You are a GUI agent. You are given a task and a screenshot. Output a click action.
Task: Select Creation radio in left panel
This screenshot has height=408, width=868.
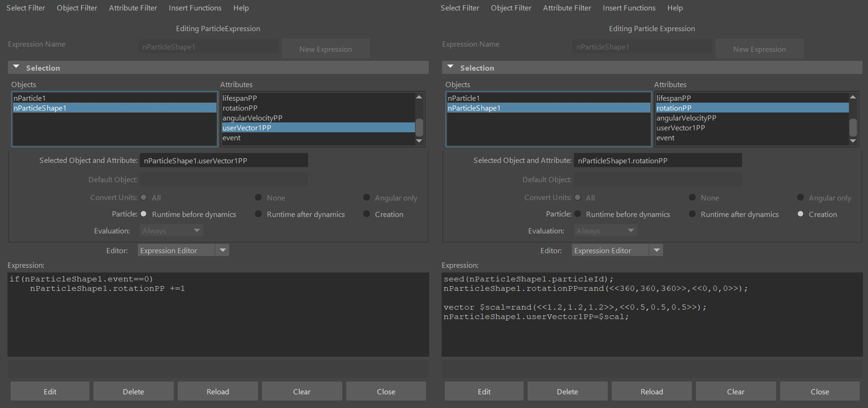point(366,214)
